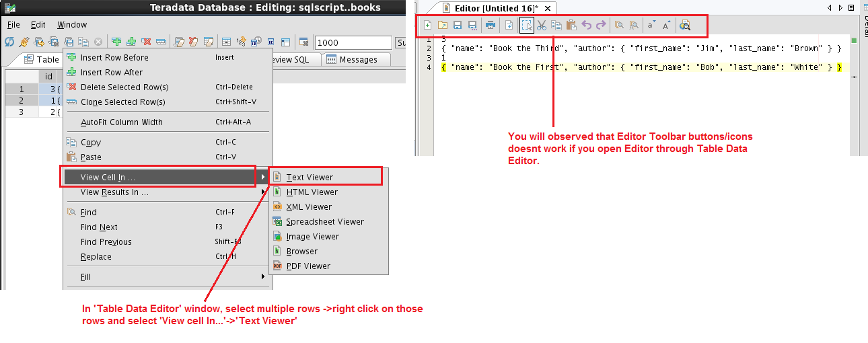Viewport: 868px width, 343px height.
Task: Select Image Viewer in the submenu
Action: tap(328, 236)
